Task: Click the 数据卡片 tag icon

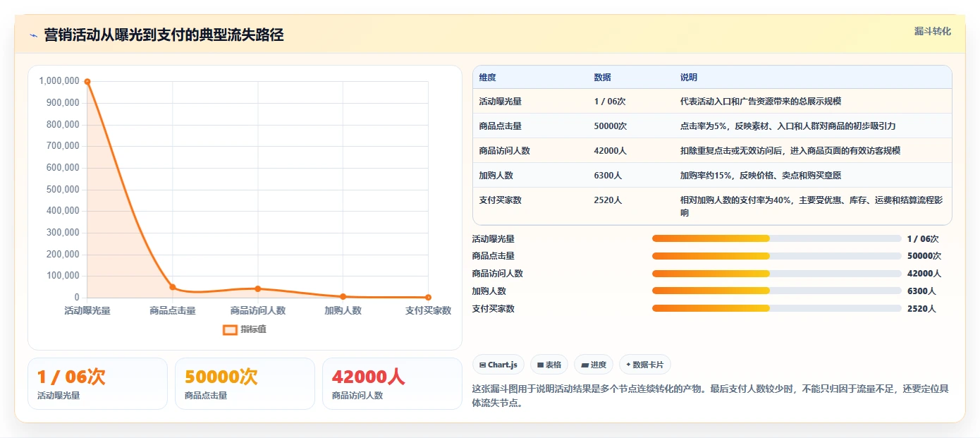Action: coord(628,365)
